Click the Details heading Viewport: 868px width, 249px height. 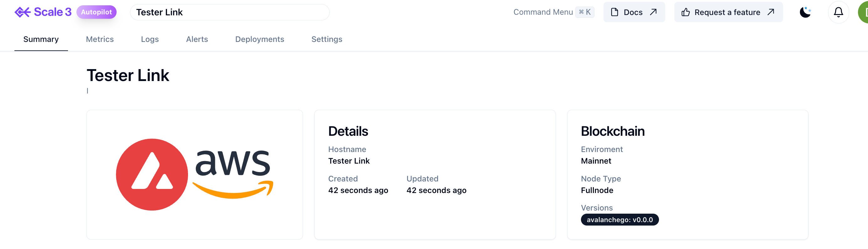click(348, 131)
